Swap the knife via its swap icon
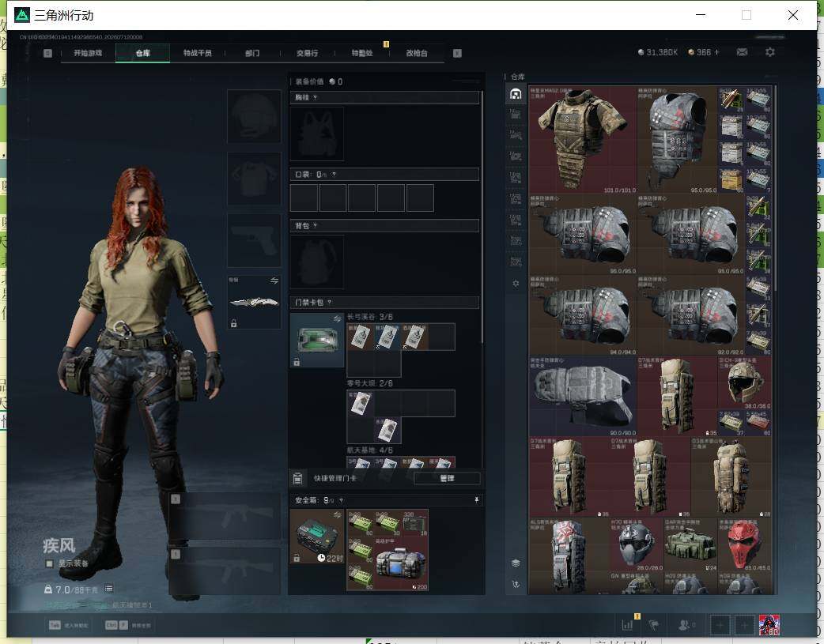Viewport: 824px width, 644px height. click(x=274, y=281)
